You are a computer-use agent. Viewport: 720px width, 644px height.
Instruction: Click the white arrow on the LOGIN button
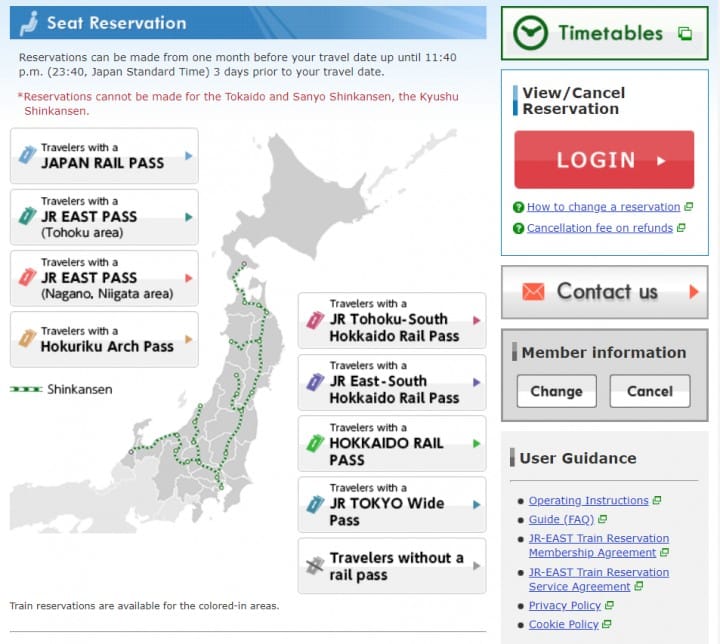pyautogui.click(x=661, y=161)
